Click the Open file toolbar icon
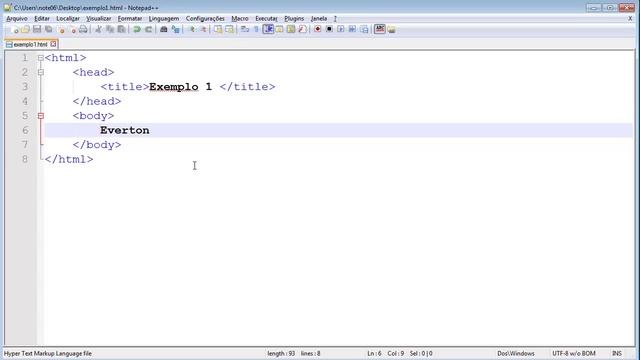The image size is (640, 360). (x=26, y=29)
